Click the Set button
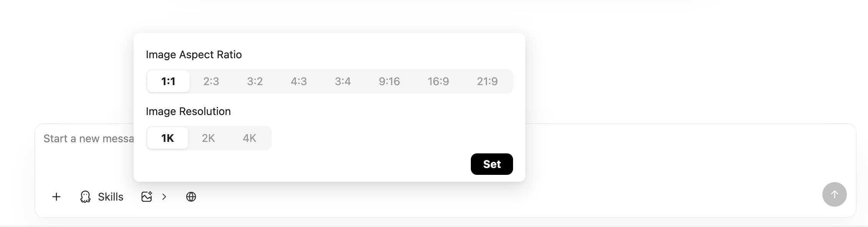868x227 pixels. point(492,164)
